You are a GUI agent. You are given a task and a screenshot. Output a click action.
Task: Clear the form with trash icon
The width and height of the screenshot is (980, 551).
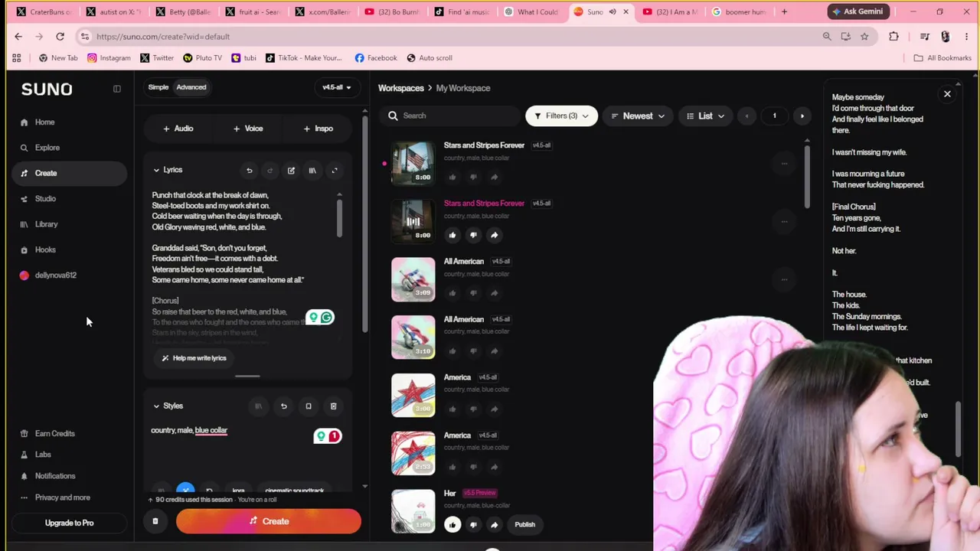[155, 522]
